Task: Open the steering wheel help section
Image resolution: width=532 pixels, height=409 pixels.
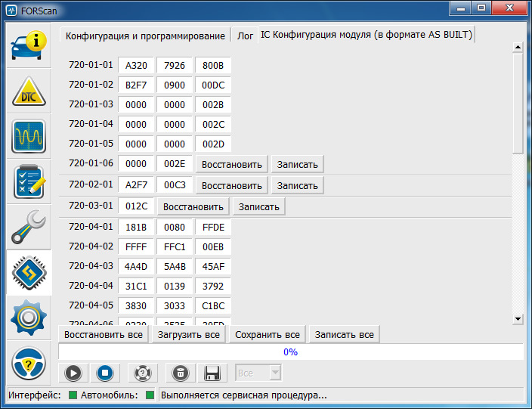Action: (x=29, y=364)
